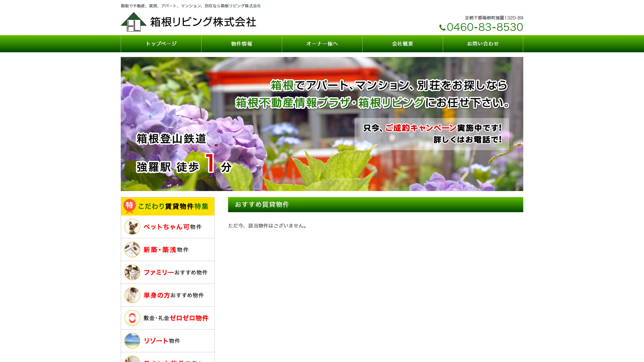Click 箱根リビング株式会社 company name title
Viewport: 644px width, 362px height.
(x=203, y=22)
